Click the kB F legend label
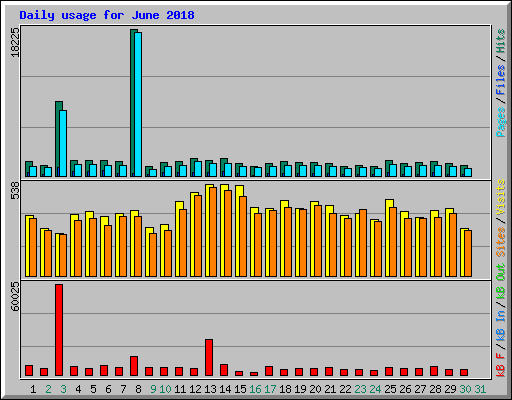Screen dimensions: 512x400 (501, 365)
